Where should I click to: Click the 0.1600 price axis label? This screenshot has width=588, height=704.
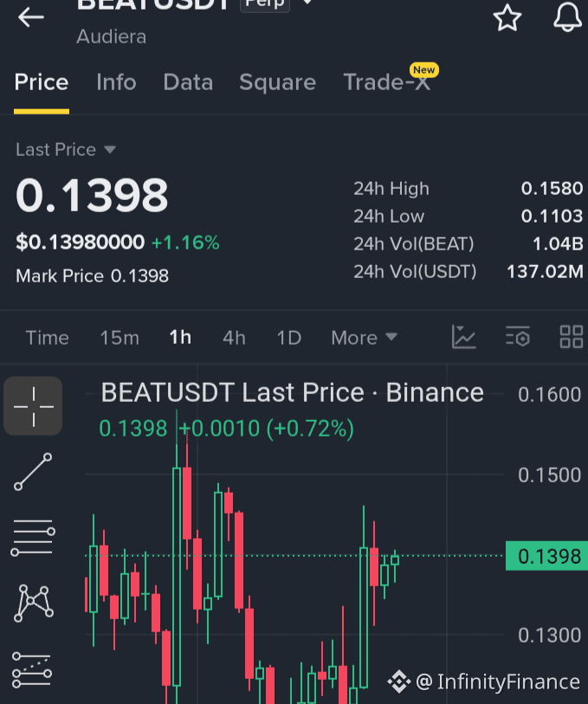pyautogui.click(x=549, y=395)
